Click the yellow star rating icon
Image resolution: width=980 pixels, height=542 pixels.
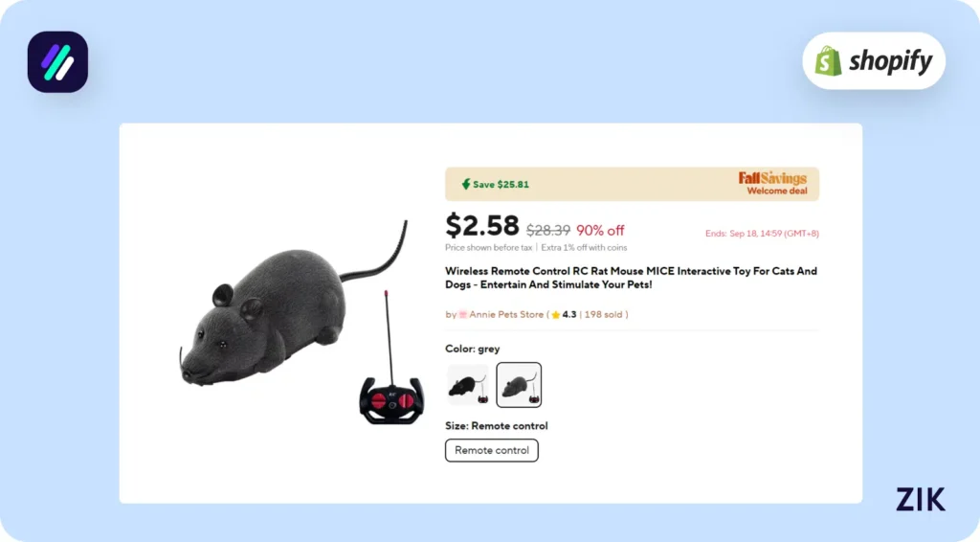(556, 314)
